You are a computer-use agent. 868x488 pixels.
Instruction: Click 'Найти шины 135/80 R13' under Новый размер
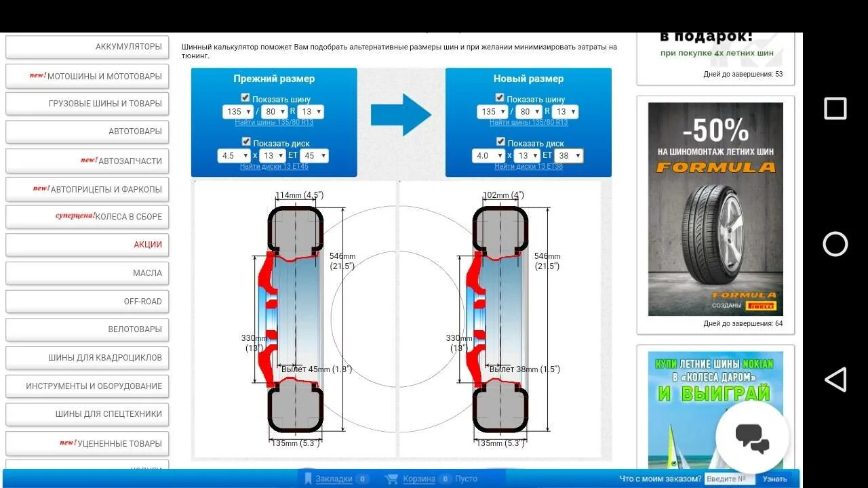click(x=528, y=123)
